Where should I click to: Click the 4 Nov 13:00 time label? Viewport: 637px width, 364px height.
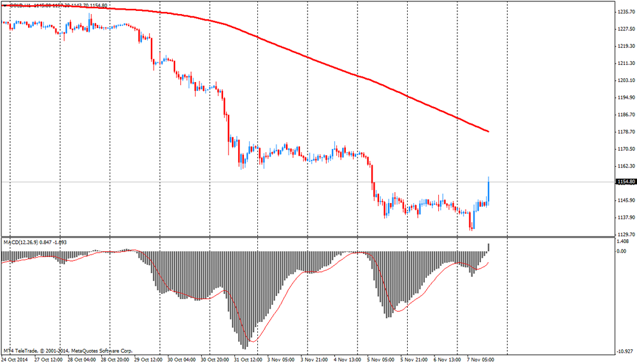(347, 360)
